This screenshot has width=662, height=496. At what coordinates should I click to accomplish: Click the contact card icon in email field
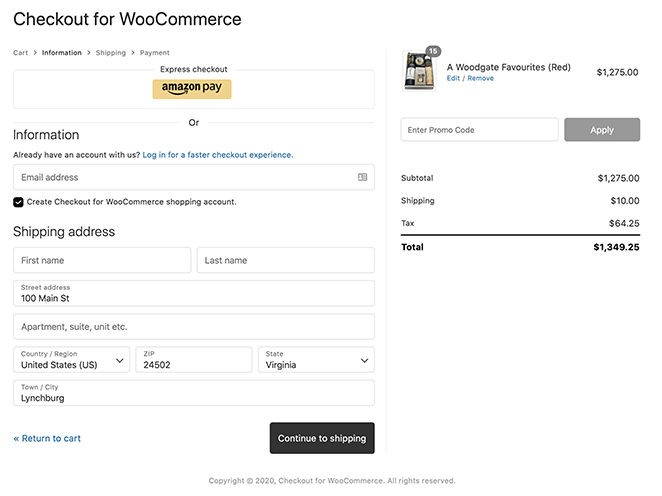(362, 177)
